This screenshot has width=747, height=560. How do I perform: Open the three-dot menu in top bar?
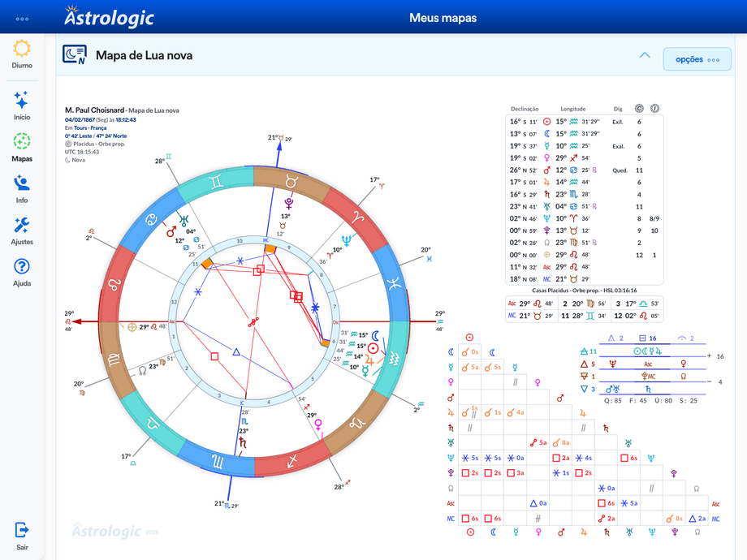22,19
